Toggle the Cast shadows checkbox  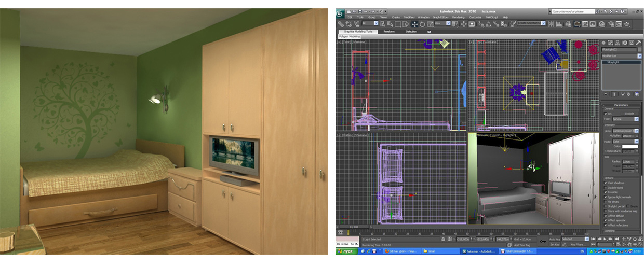pos(606,183)
